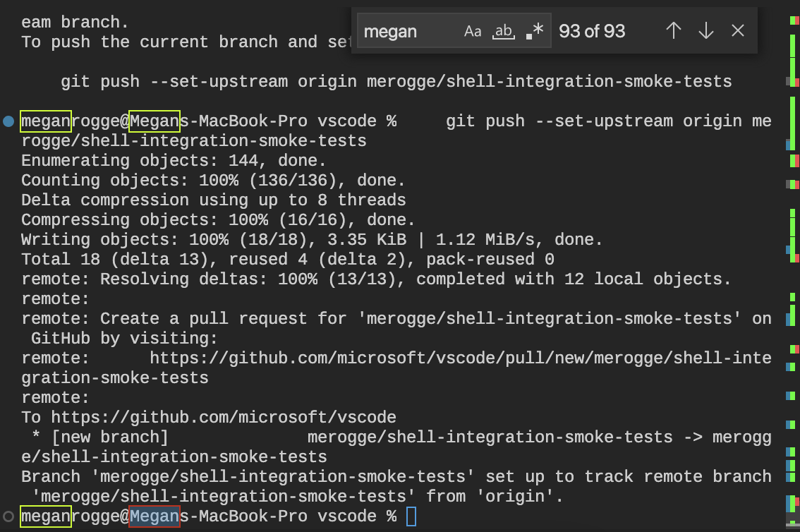
Task: Open the GitHub pull request URL
Action: pos(460,358)
